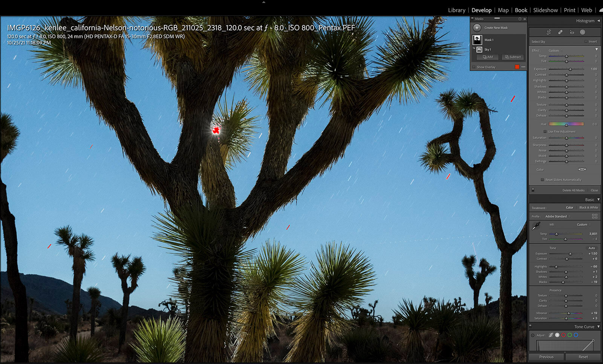
Task: Collapse the Basic panel triangle
Action: tap(598, 200)
